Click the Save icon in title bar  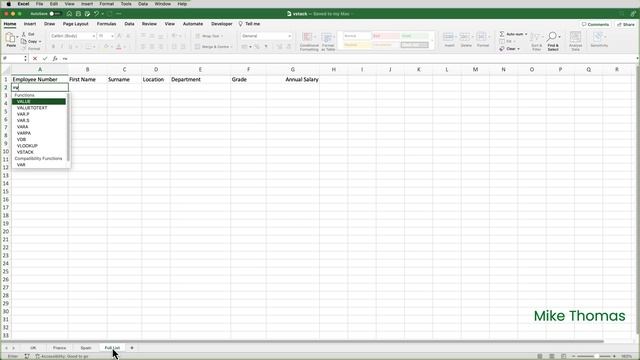(x=78, y=14)
